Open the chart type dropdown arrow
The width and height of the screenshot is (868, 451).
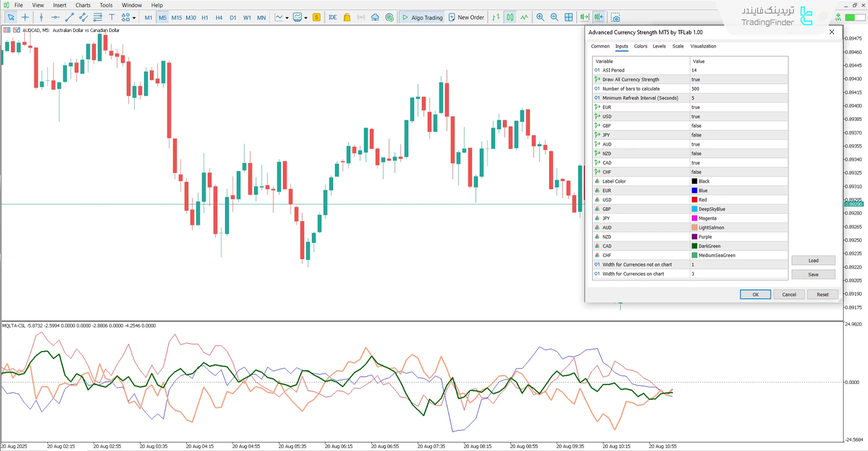tap(286, 18)
